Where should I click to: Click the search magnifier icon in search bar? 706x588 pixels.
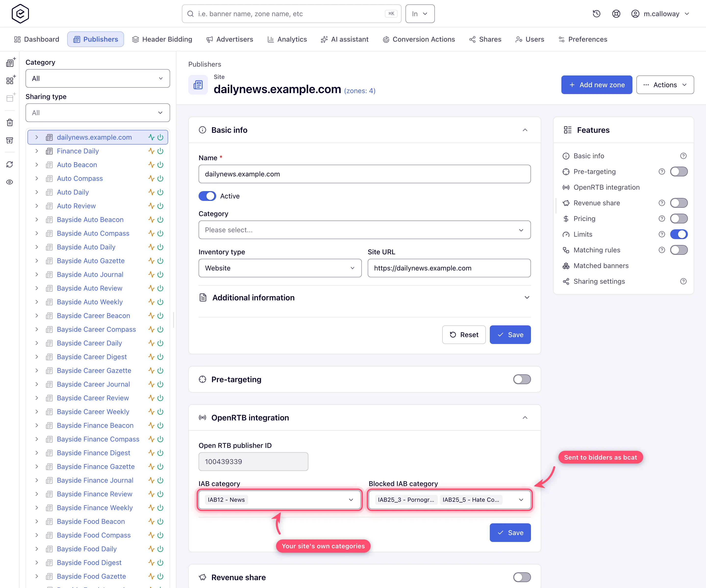point(190,14)
